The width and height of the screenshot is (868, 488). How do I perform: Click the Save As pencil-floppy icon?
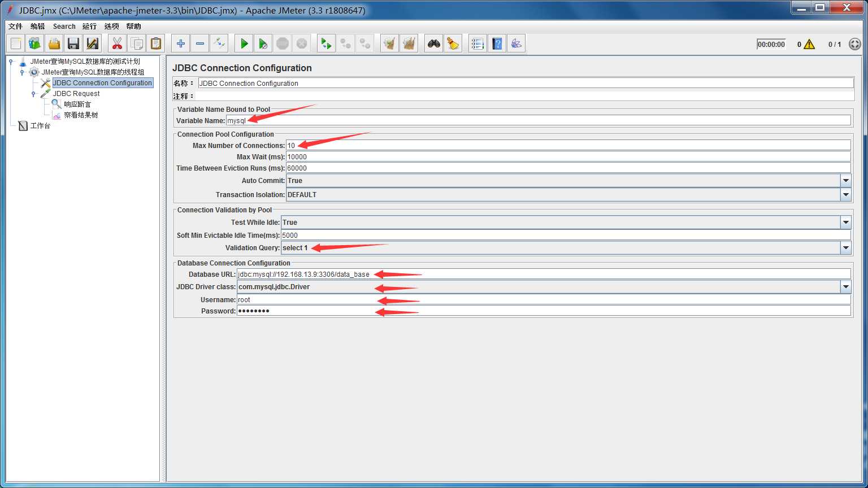(93, 43)
